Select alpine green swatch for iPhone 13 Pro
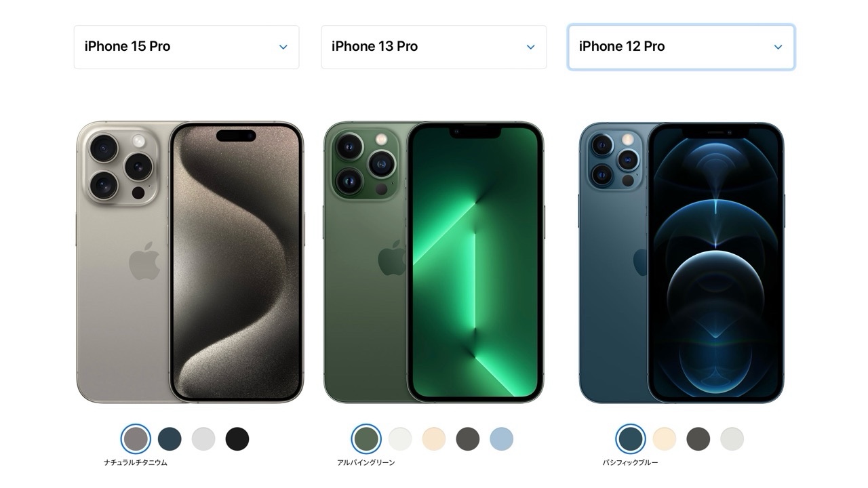 366,439
